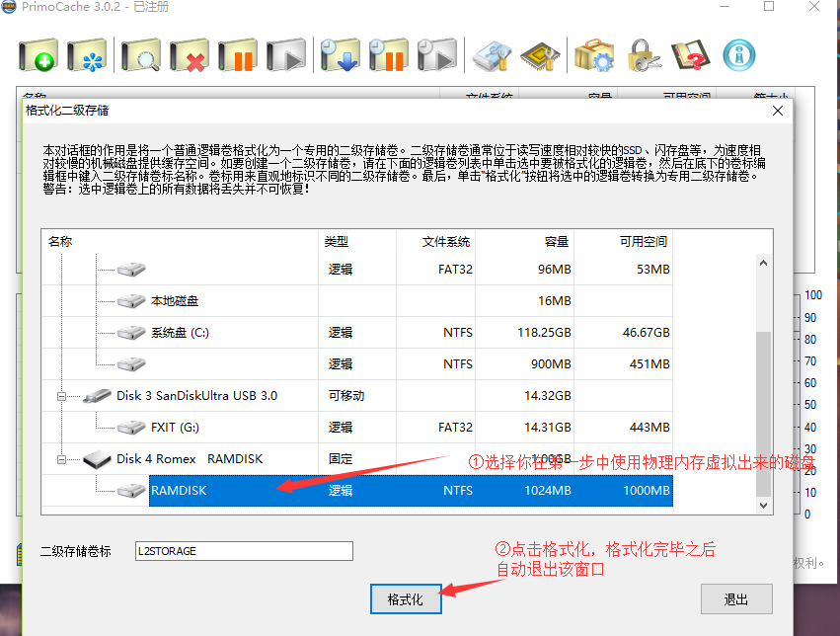Click the 容量 column header

tap(524, 242)
